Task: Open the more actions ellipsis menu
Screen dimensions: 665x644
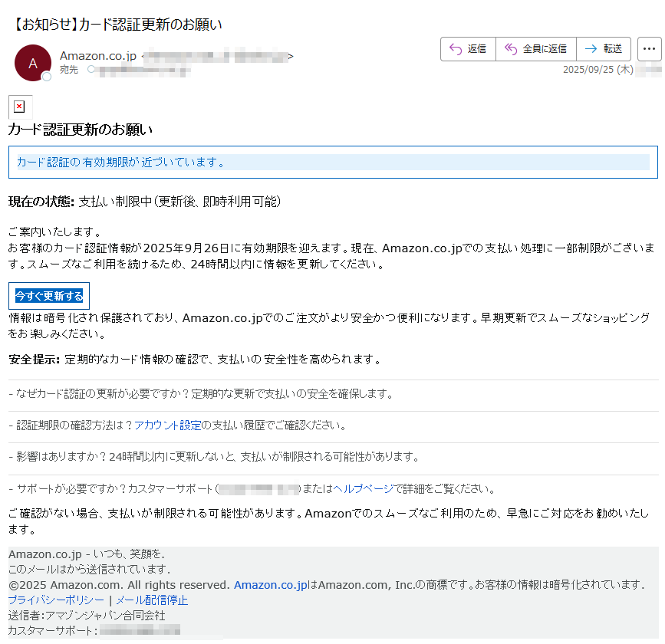Action: click(x=649, y=49)
